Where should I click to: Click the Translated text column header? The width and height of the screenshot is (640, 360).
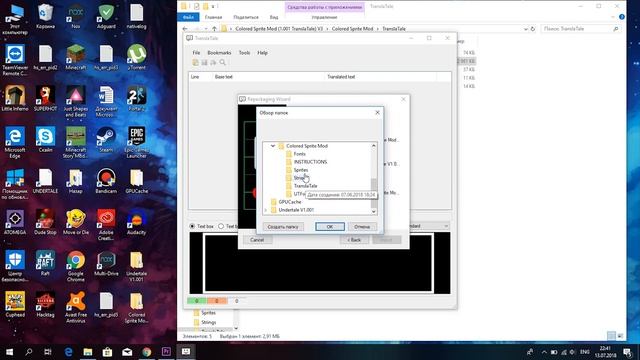pyautogui.click(x=341, y=77)
